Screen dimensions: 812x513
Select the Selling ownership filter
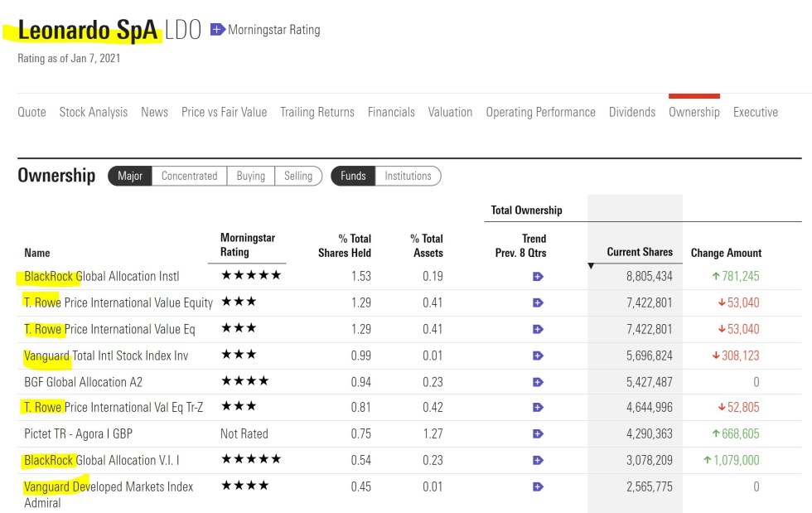click(x=298, y=176)
